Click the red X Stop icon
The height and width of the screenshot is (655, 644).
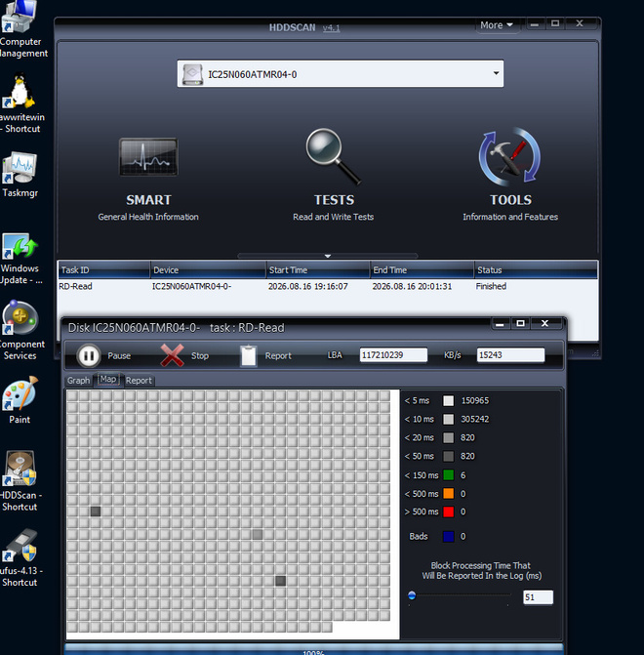coord(172,355)
